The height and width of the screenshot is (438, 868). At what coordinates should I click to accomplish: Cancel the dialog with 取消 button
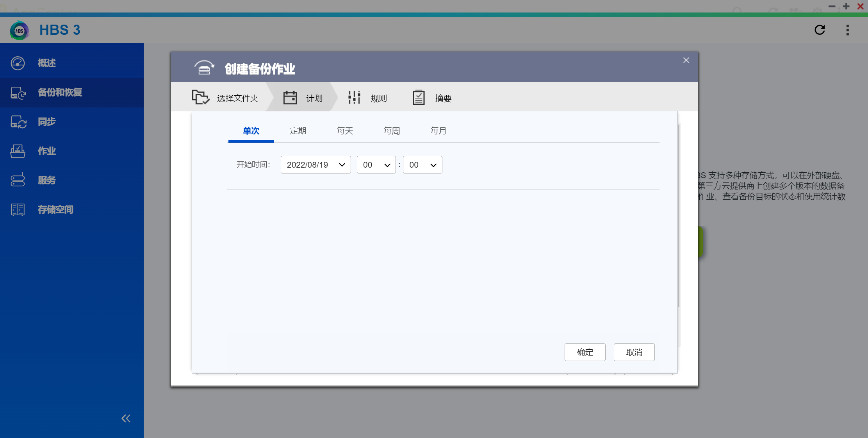(634, 352)
